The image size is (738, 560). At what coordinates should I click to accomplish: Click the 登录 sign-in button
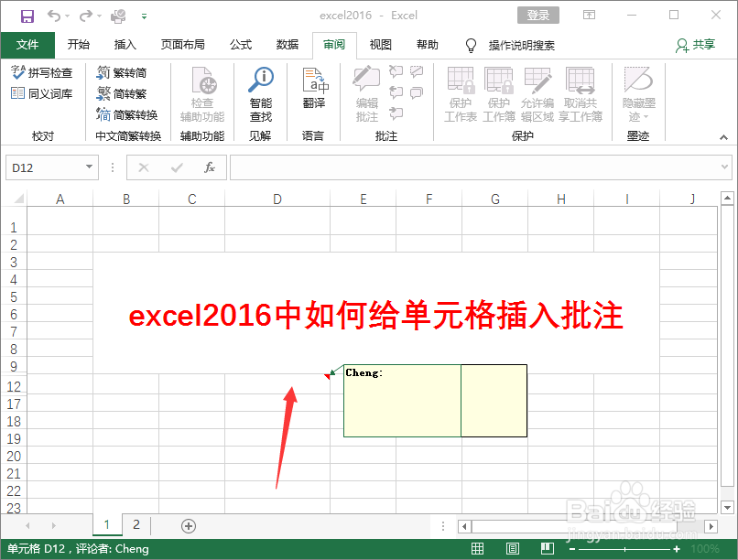tap(537, 15)
